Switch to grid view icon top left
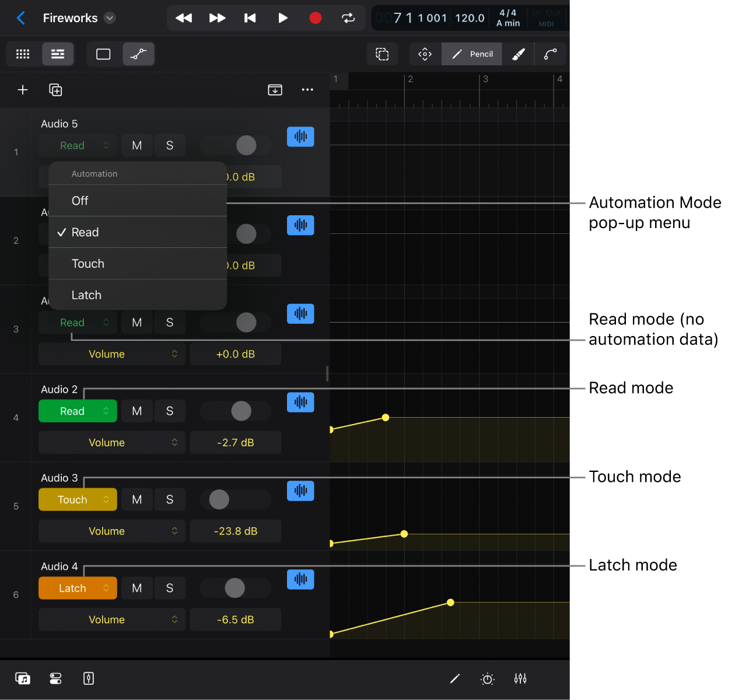The height and width of the screenshot is (700, 742). click(23, 54)
